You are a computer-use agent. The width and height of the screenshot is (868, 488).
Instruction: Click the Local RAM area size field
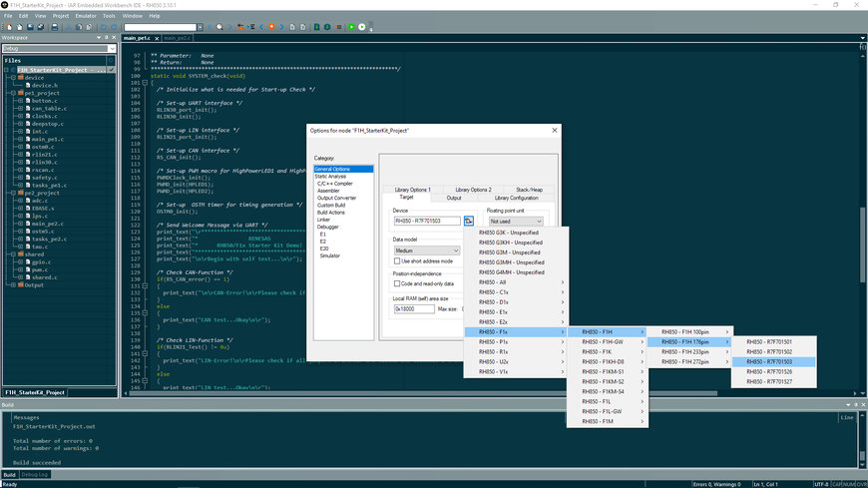point(414,308)
